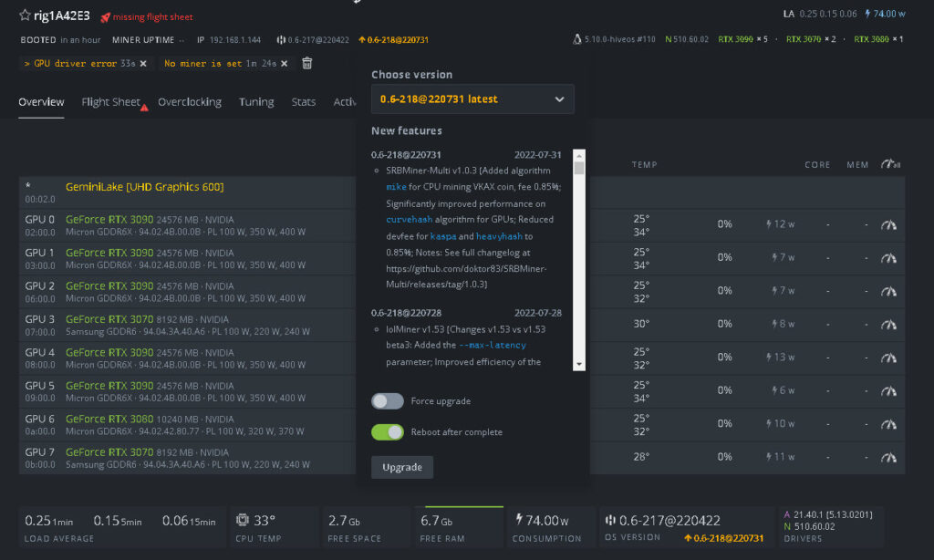Star the rig1A42E3 favorite icon
The width and height of the screenshot is (934, 560).
click(25, 16)
